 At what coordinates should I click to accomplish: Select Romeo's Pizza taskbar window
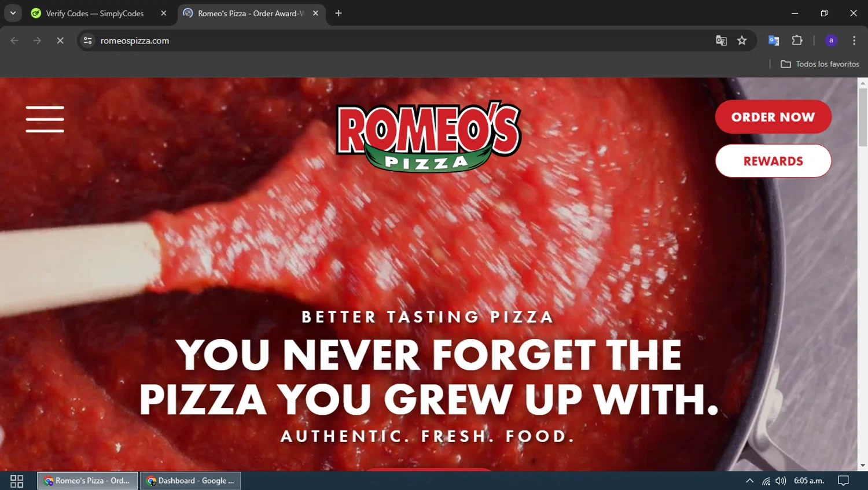88,481
